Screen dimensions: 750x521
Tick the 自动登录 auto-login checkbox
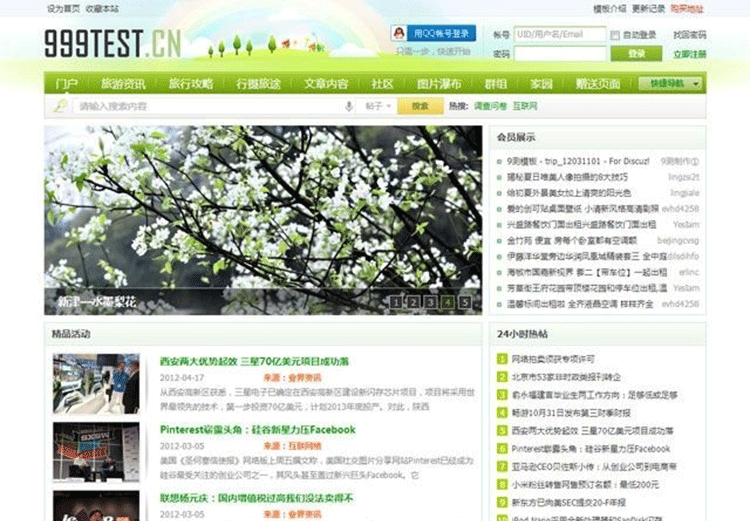point(615,35)
